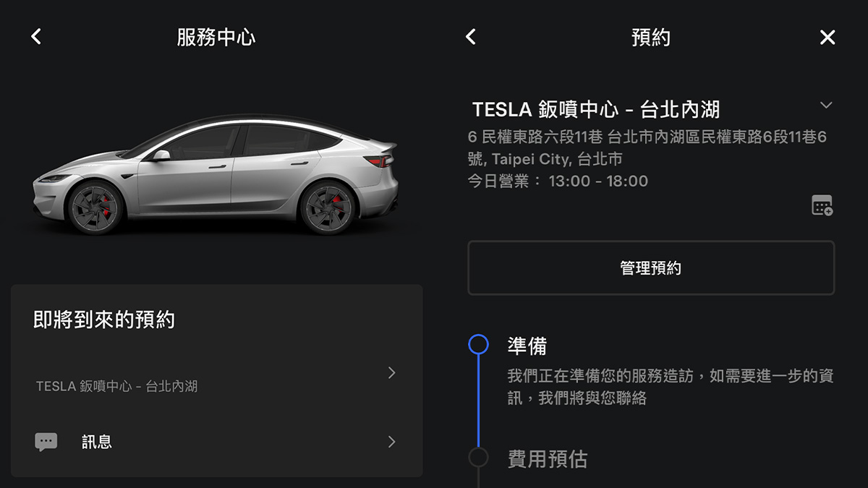This screenshot has height=488, width=868.
Task: Click the blue progress line between steps
Action: [478, 401]
